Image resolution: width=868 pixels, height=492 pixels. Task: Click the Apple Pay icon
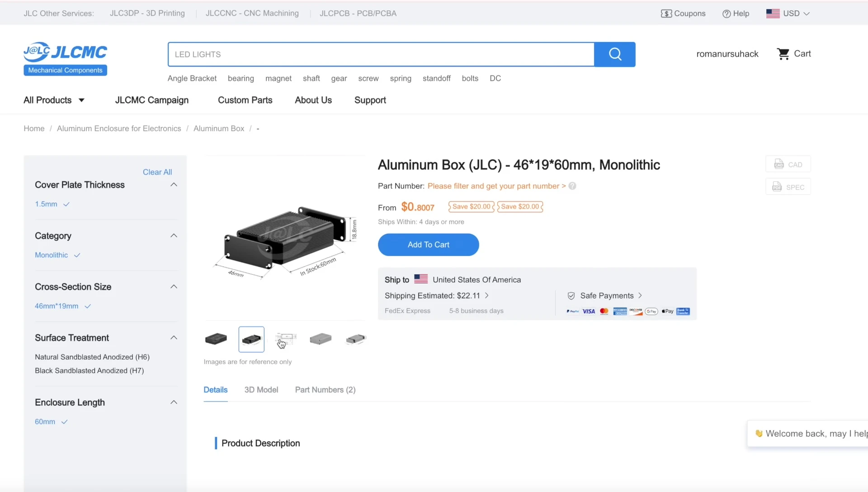[667, 311]
